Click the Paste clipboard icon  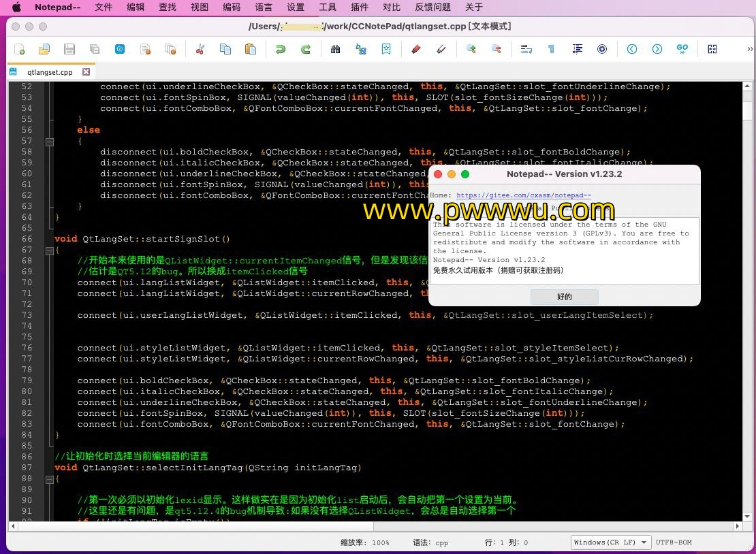250,49
